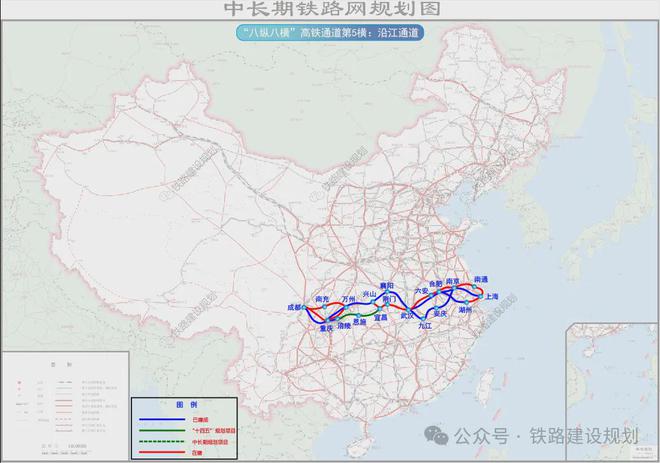Click the 成都 city label
This screenshot has width=660, height=463.
pos(294,308)
